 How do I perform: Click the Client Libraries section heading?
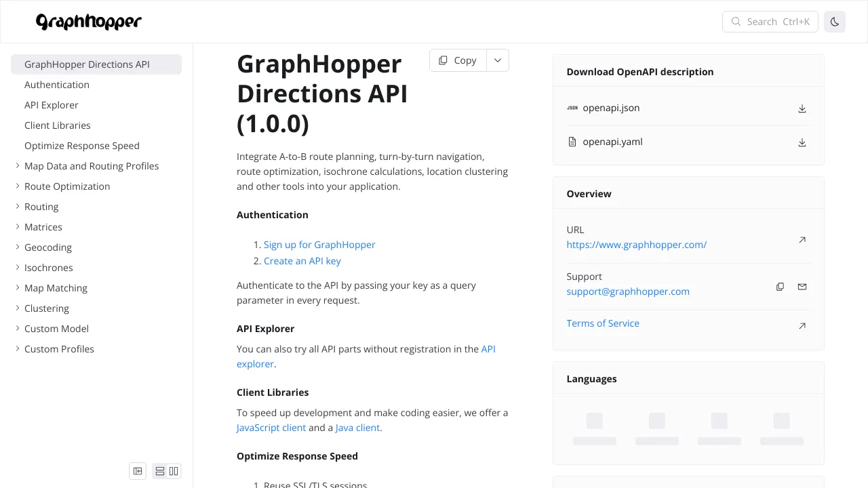click(273, 392)
